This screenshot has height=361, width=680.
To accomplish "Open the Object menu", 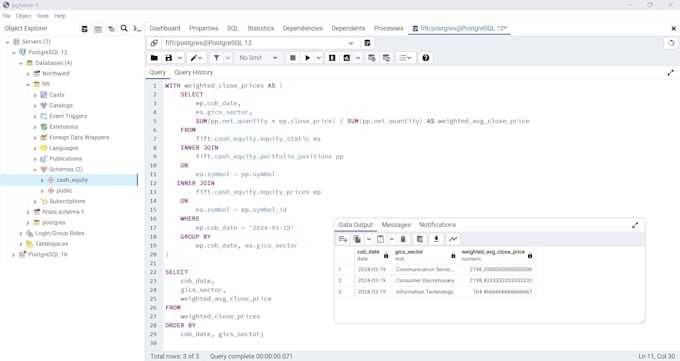I will tap(23, 16).
